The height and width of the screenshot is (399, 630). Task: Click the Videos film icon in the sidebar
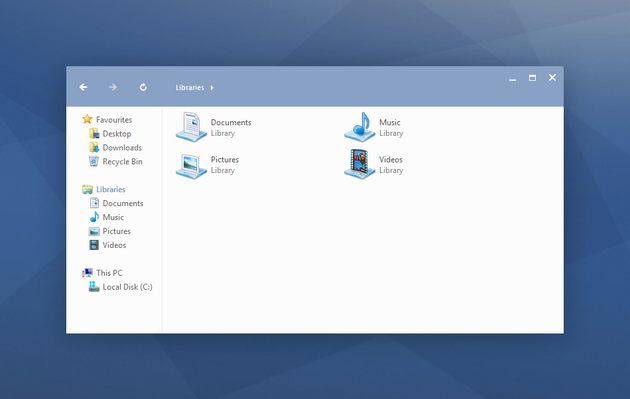coord(94,245)
